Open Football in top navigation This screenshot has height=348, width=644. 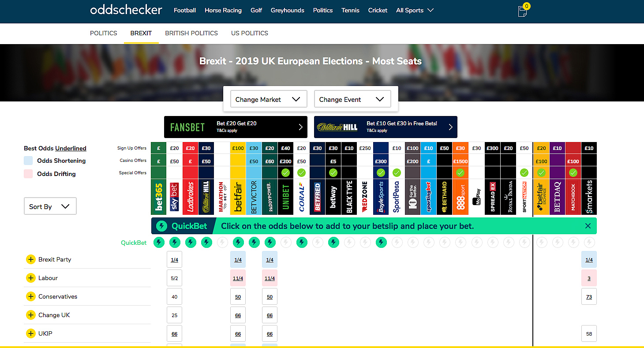tap(185, 10)
